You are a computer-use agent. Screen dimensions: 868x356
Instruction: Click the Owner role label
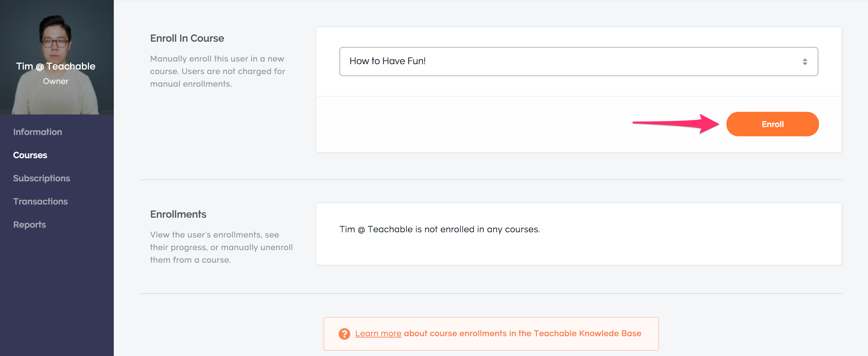pyautogui.click(x=56, y=81)
